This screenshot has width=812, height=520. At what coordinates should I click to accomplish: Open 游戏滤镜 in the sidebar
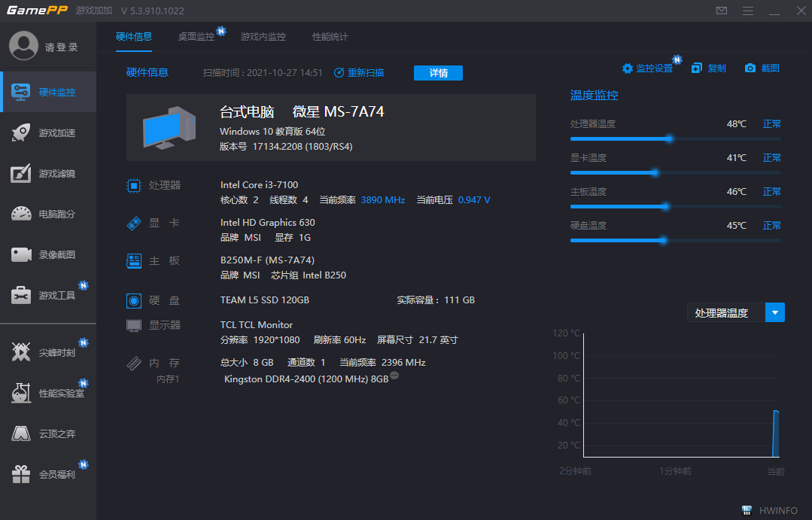(48, 174)
